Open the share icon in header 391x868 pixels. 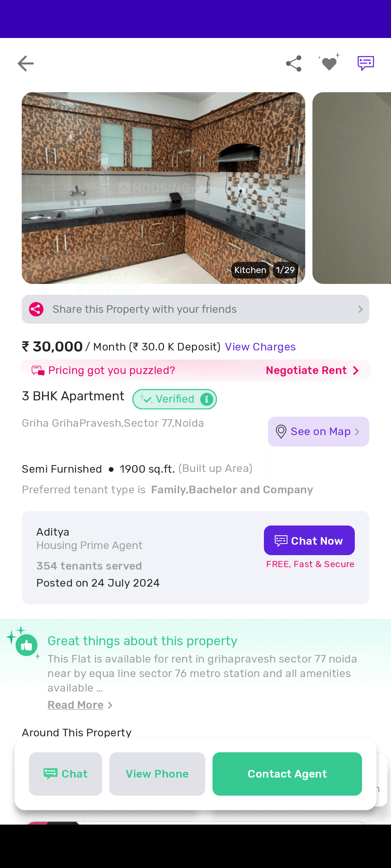pos(294,64)
